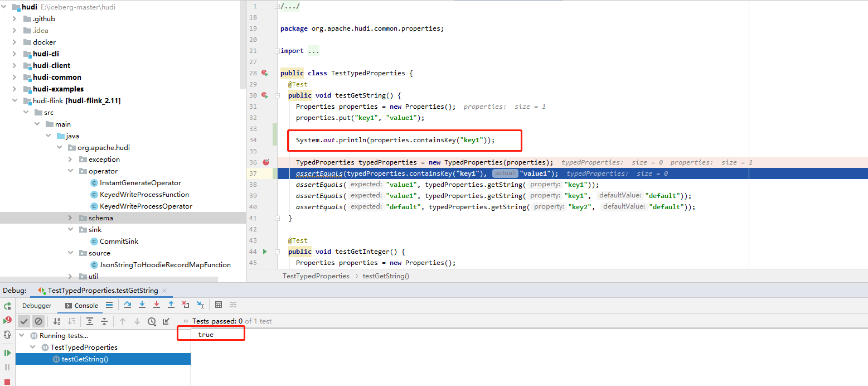The height and width of the screenshot is (386, 868).
Task: Click the Import Tests icon
Action: pyautogui.click(x=166, y=321)
